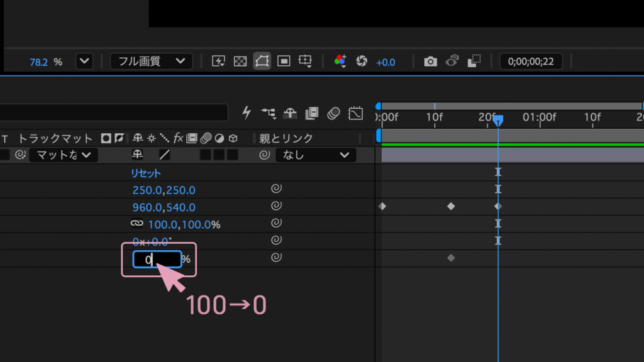Screen dimensions: 644x362
Task: Click the 親とリンク column header
Action: 286,139
